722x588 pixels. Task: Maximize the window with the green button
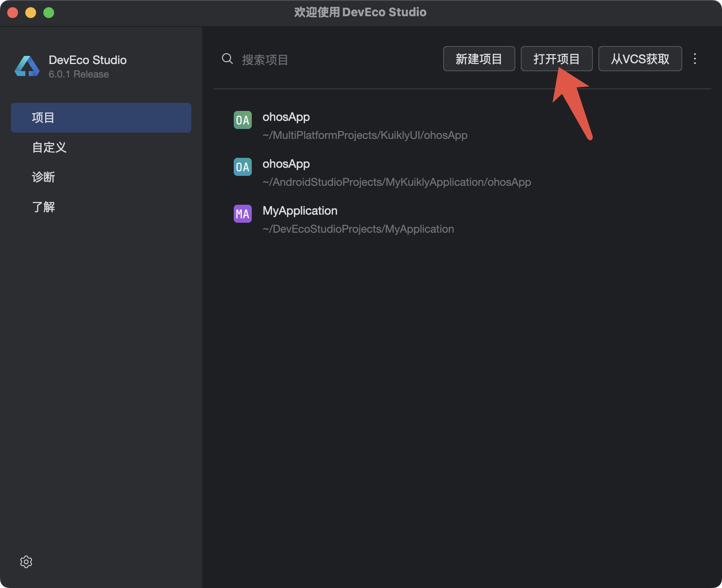coord(49,13)
